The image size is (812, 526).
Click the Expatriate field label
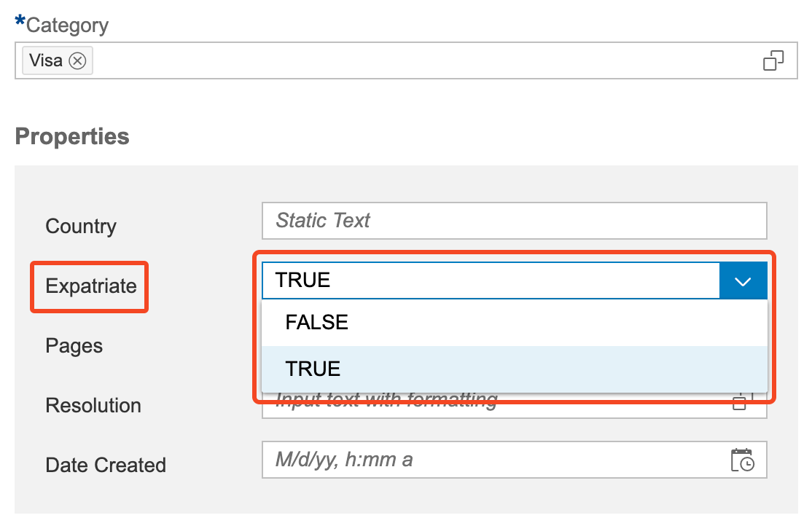(x=91, y=286)
